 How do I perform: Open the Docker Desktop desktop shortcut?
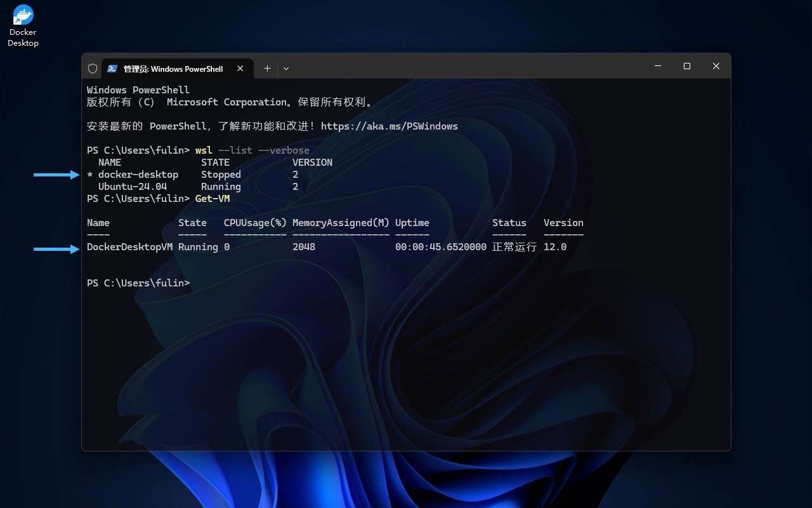click(23, 26)
